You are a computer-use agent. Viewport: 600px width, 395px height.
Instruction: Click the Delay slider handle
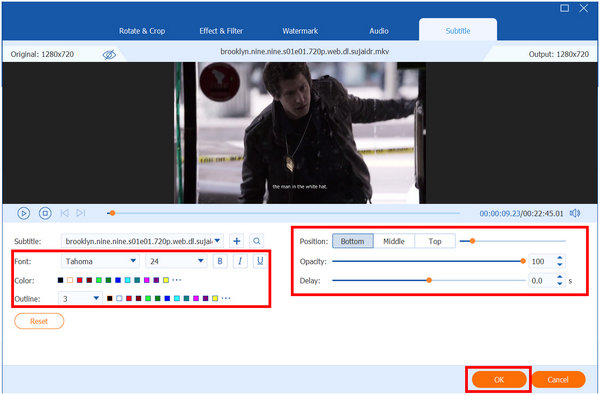(429, 281)
